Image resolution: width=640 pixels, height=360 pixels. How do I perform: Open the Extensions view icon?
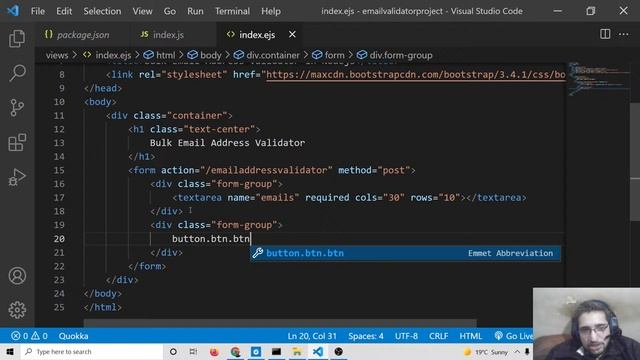(x=17, y=142)
